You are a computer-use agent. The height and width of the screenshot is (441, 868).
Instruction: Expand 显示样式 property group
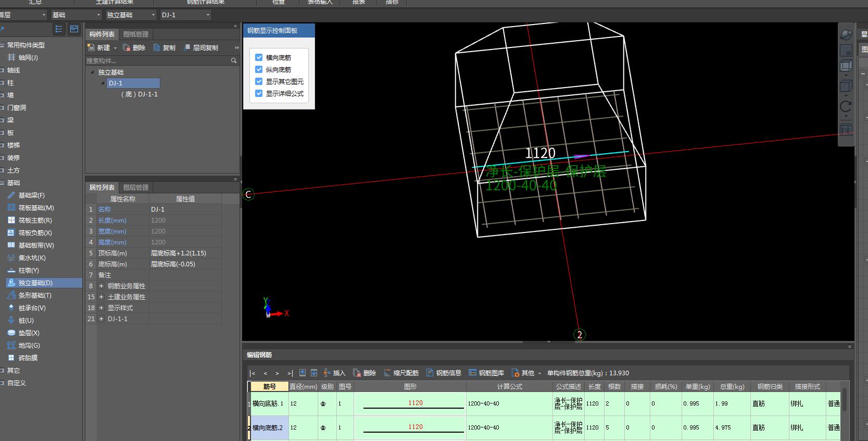coord(102,308)
